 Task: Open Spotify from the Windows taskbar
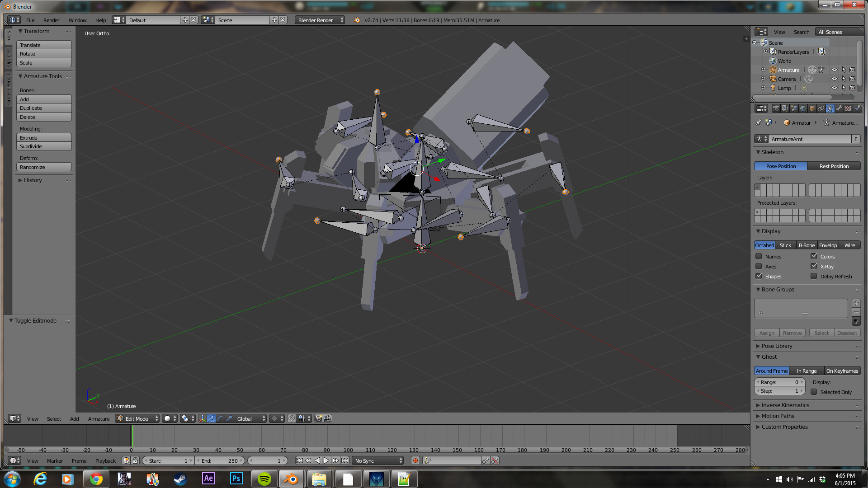coord(264,479)
